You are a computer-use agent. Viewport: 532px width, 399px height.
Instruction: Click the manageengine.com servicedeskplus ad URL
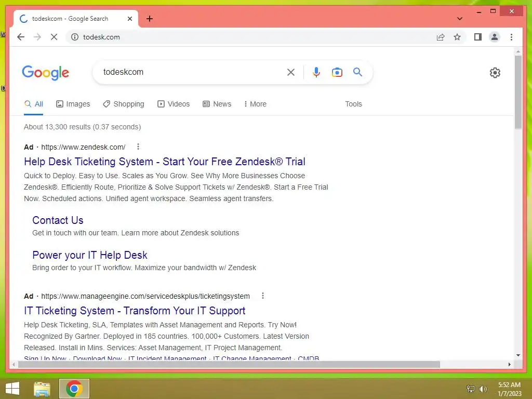pyautogui.click(x=145, y=296)
